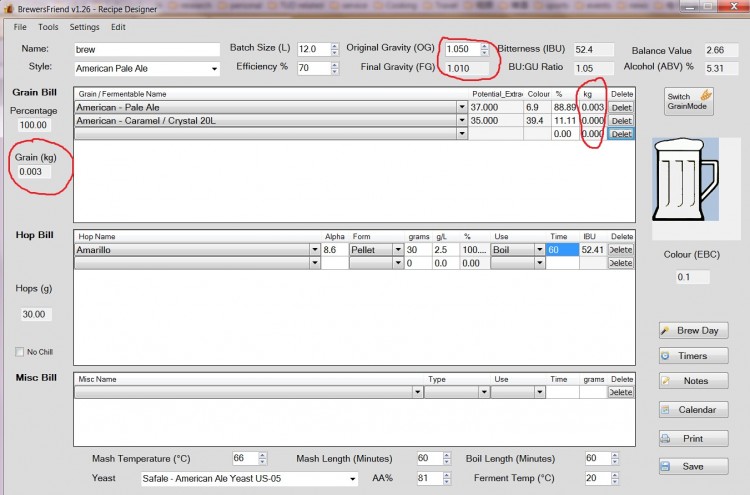750x495 pixels.
Task: Click the Save button
Action: tap(694, 466)
